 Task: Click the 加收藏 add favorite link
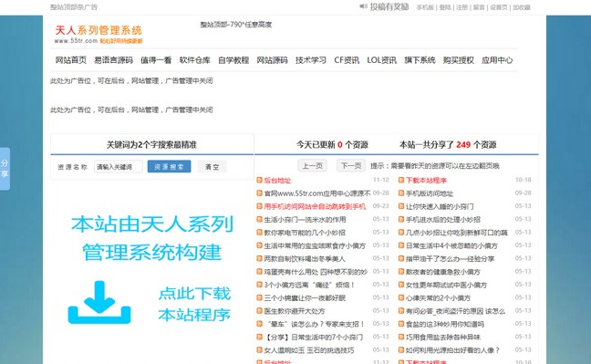pos(522,7)
